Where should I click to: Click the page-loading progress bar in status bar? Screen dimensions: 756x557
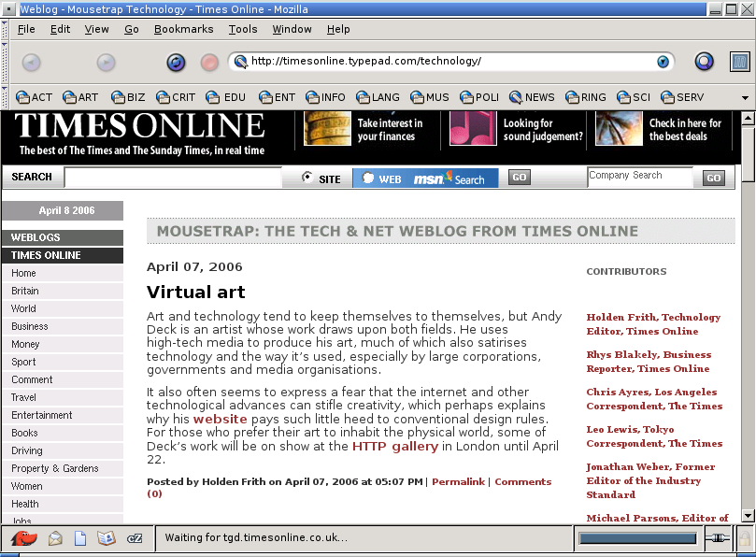pos(637,538)
